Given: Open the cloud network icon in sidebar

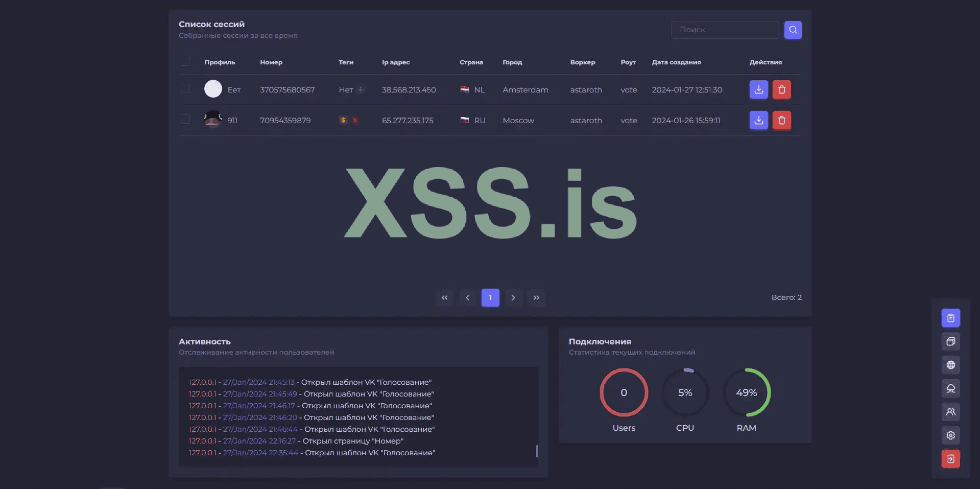Looking at the screenshot, I should [x=950, y=388].
